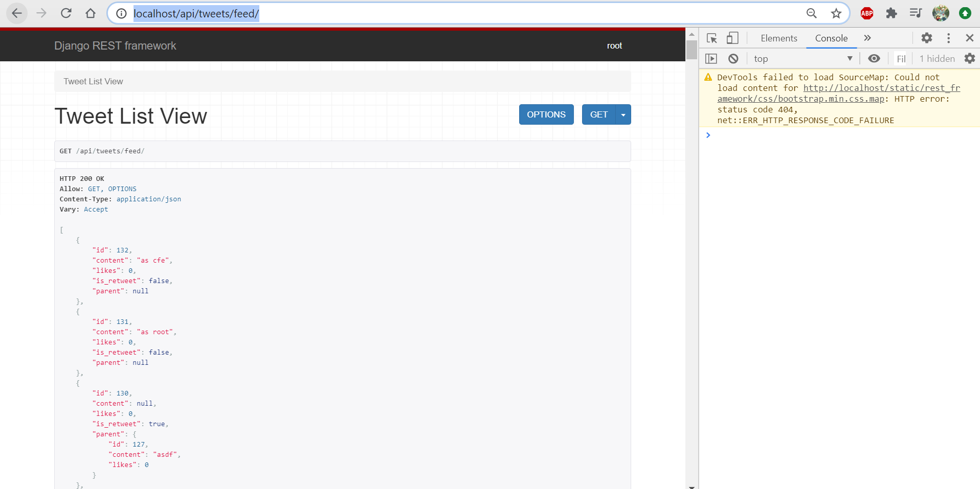Image resolution: width=980 pixels, height=489 pixels.
Task: Open the root user menu
Action: pyautogui.click(x=614, y=46)
